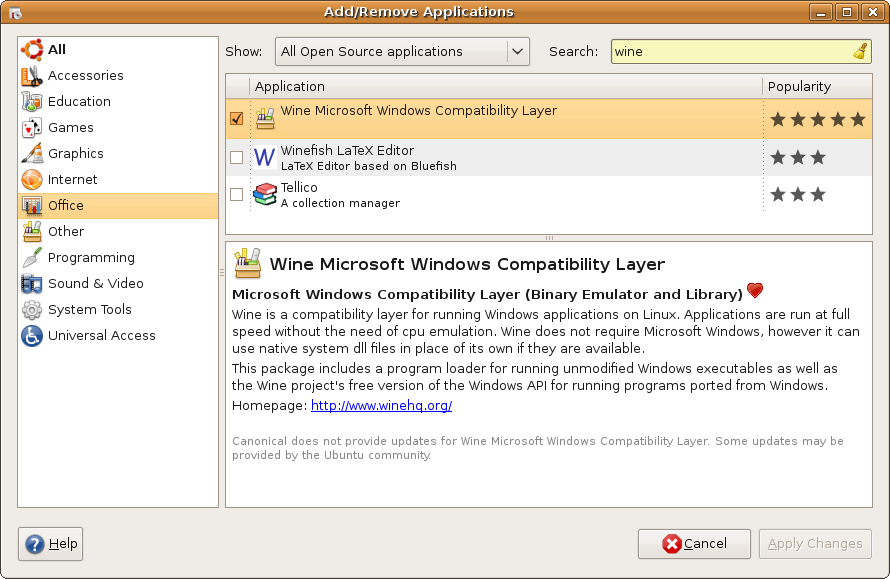Click the large Wine icon in description pane
The height and width of the screenshot is (579, 890).
click(x=247, y=263)
